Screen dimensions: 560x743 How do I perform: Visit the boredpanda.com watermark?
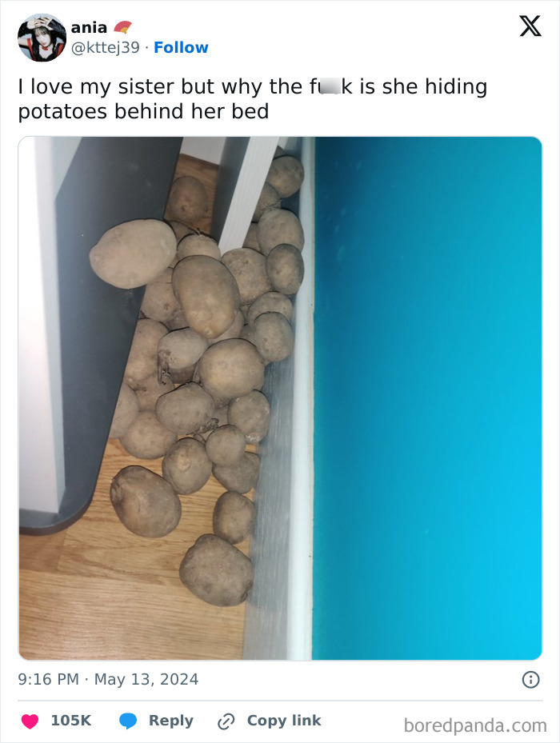tap(475, 725)
